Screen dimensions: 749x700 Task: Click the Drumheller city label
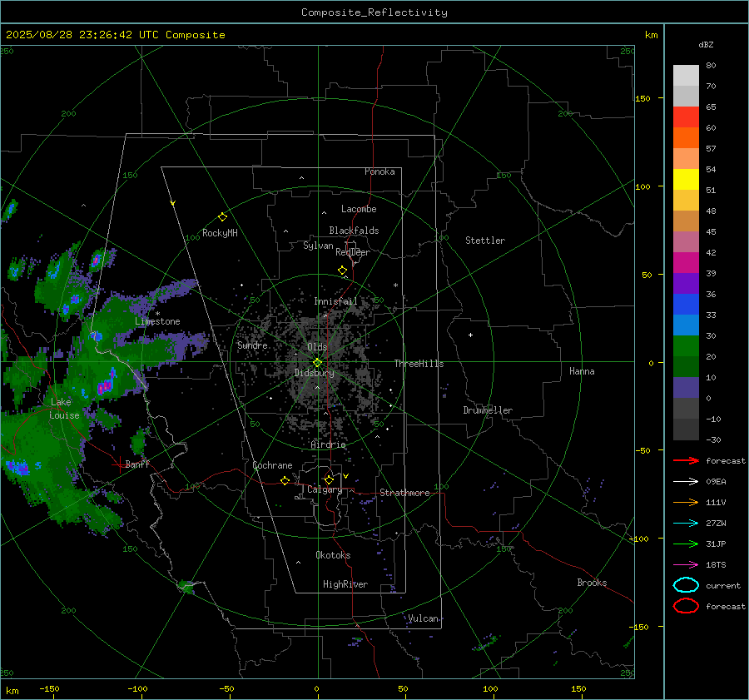coord(488,410)
